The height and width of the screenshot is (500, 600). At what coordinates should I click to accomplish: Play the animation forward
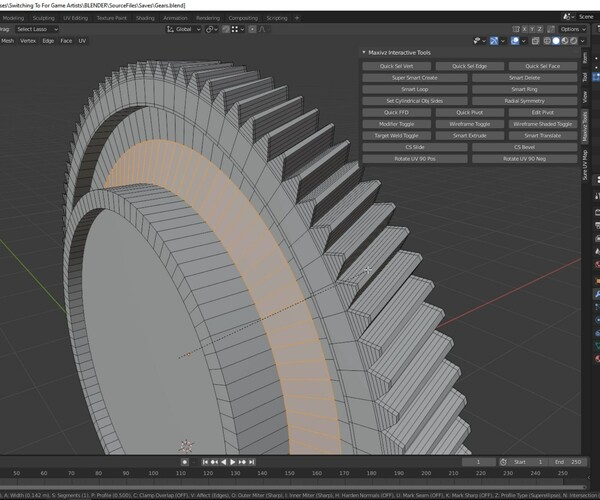(x=233, y=462)
